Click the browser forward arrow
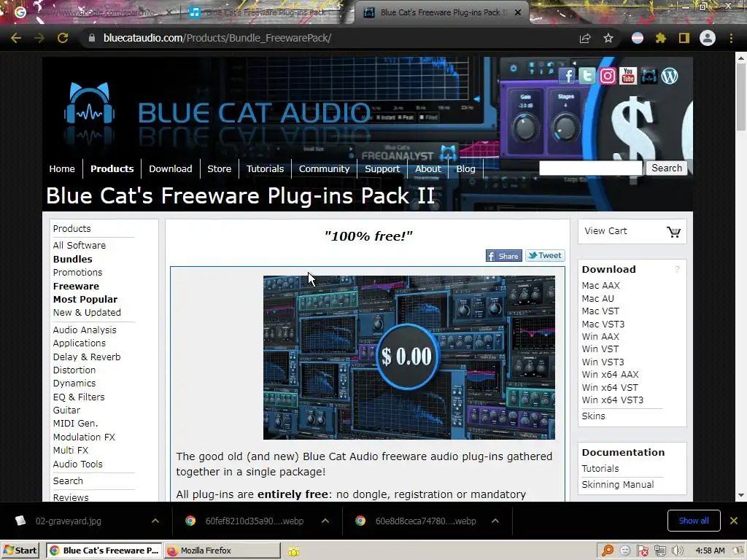The height and width of the screenshot is (560, 747). pos(39,38)
